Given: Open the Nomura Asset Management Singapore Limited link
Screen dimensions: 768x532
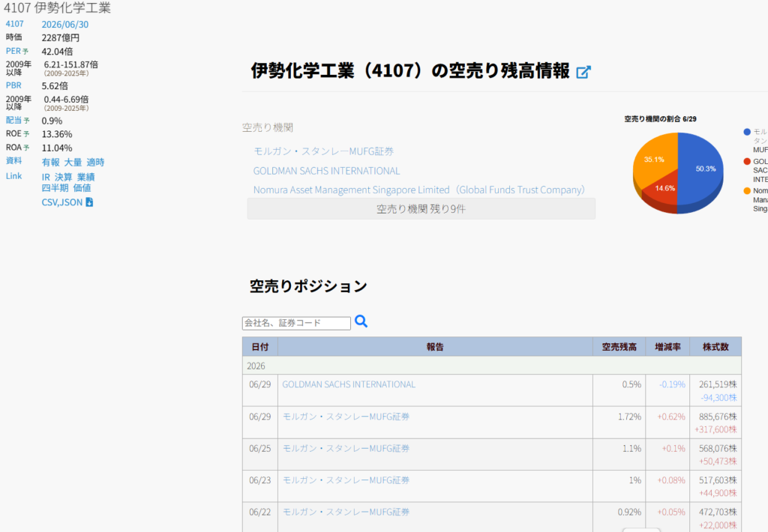Looking at the screenshot, I should coord(419,190).
